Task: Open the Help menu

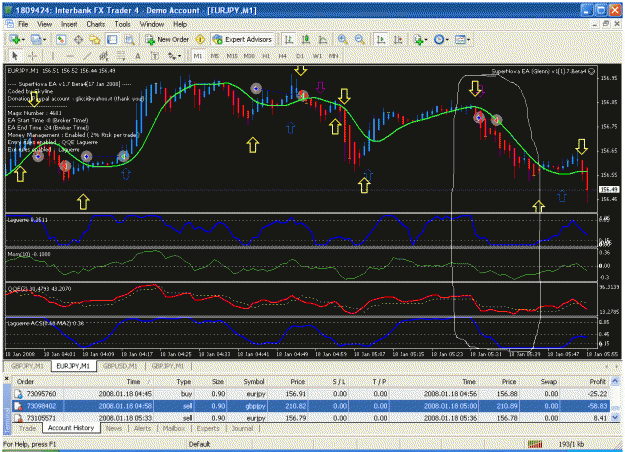Action: 180,24
